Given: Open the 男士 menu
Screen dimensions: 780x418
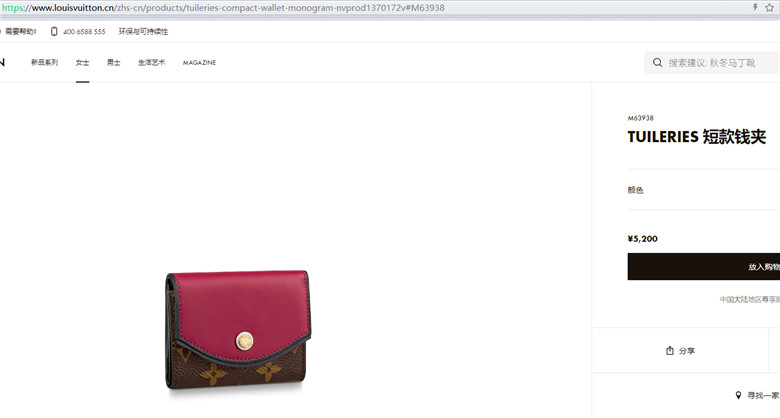Looking at the screenshot, I should coord(113,62).
